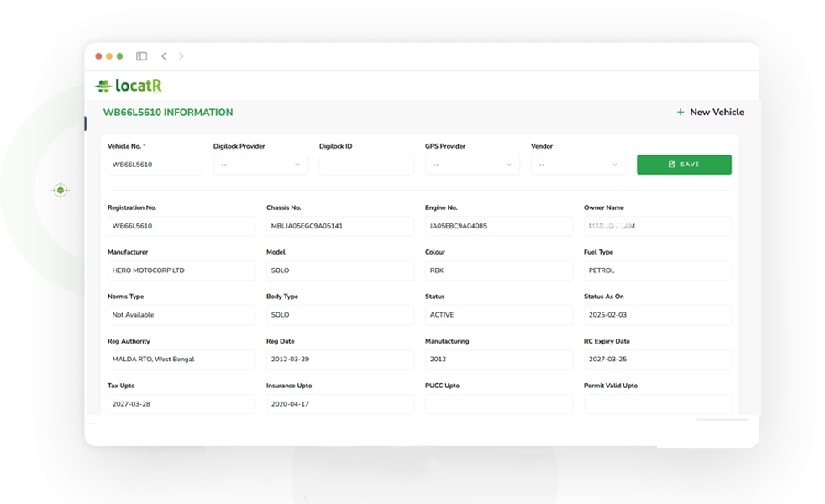Focus the Digilock ID field
Image resolution: width=825 pixels, height=504 pixels.
click(366, 165)
